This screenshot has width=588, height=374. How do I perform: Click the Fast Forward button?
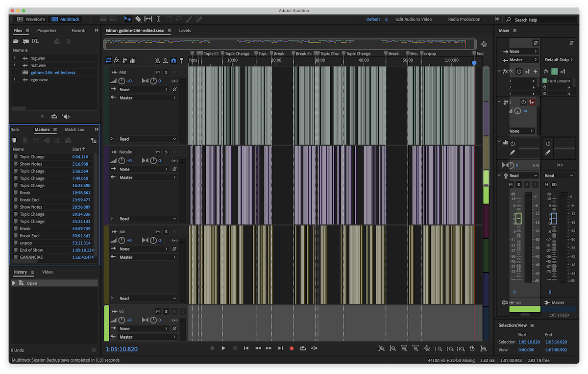tap(269, 348)
